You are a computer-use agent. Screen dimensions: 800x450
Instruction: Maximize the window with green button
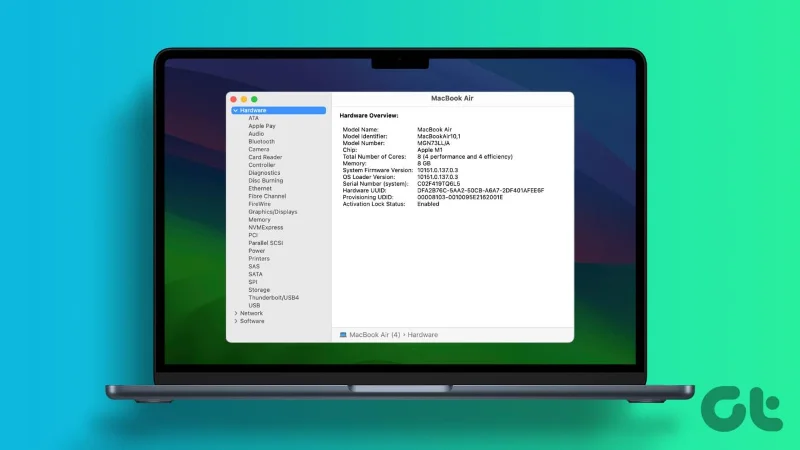[x=254, y=99]
